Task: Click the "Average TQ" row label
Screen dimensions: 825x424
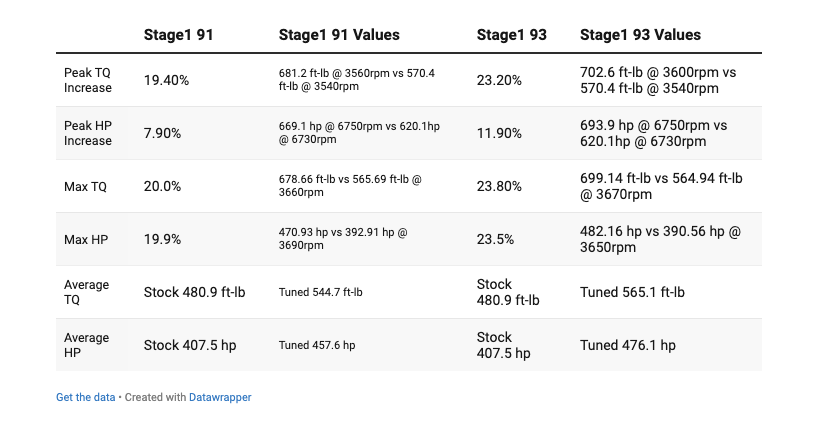Action: 86,292
